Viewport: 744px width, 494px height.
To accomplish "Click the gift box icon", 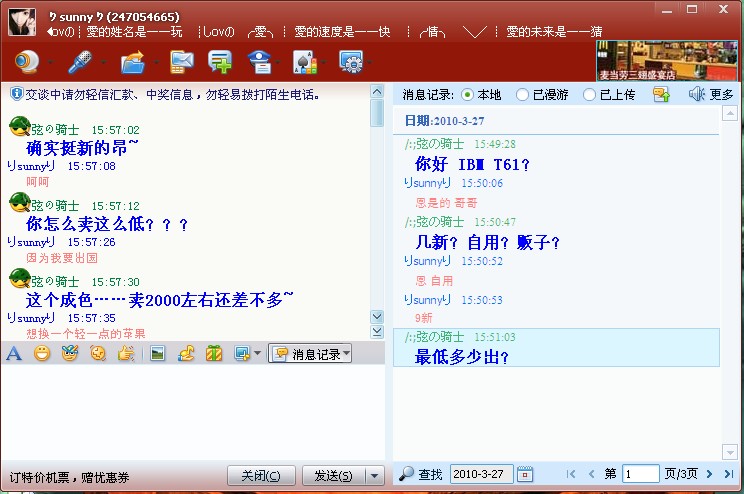I will (214, 353).
